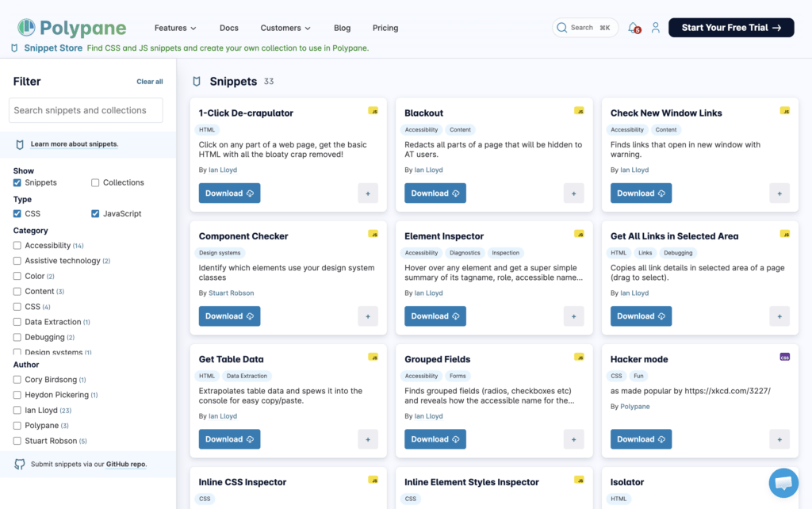Viewport: 812px width, 509px height.
Task: Download the Element Inspector snippet
Action: [435, 316]
